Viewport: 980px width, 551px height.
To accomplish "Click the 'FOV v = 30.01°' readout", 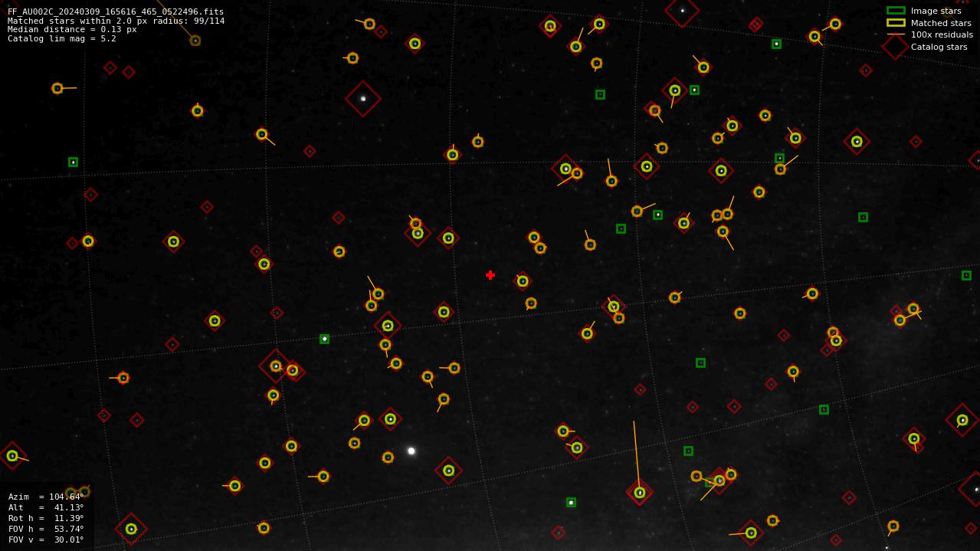I will point(46,540).
